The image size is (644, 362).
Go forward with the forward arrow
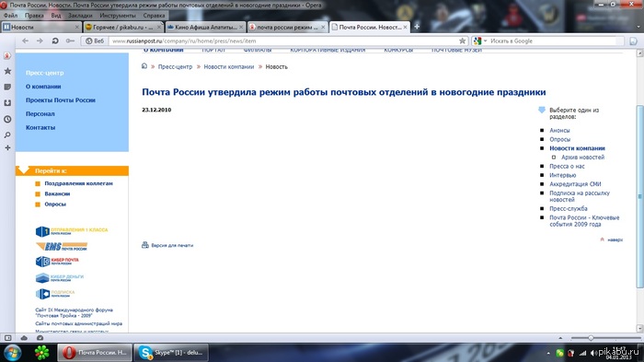(40, 41)
